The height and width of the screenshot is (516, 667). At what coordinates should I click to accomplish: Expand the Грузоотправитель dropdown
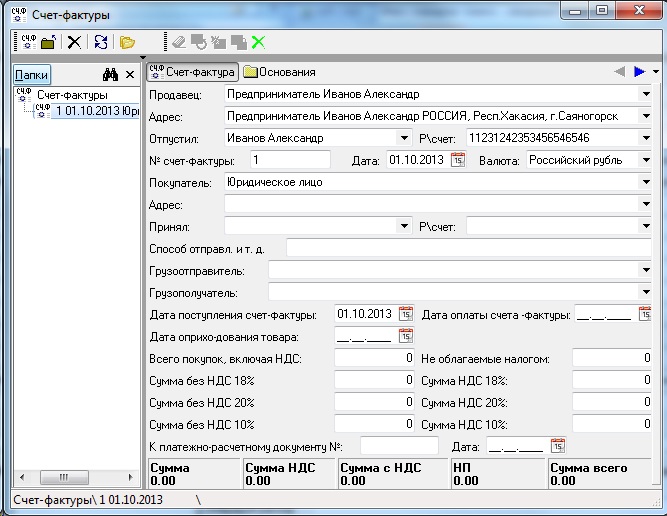(x=646, y=270)
